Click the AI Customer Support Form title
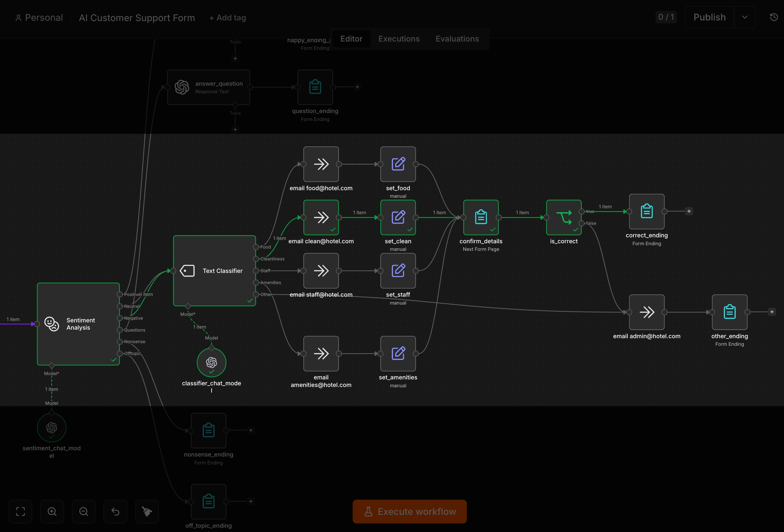The height and width of the screenshot is (532, 784). pos(137,17)
